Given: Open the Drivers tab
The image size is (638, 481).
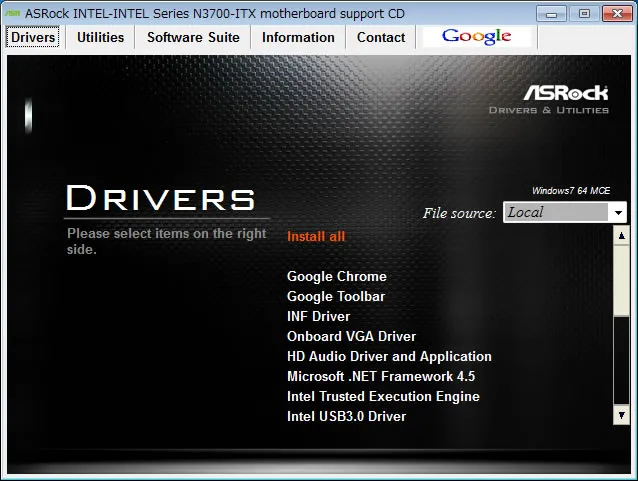Looking at the screenshot, I should pos(33,37).
